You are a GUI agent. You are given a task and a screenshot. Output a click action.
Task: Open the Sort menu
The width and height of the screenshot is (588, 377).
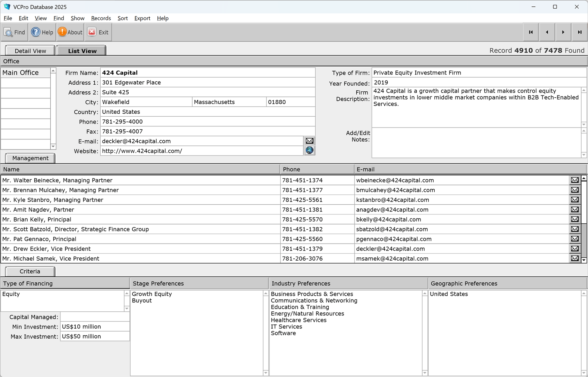(x=123, y=18)
